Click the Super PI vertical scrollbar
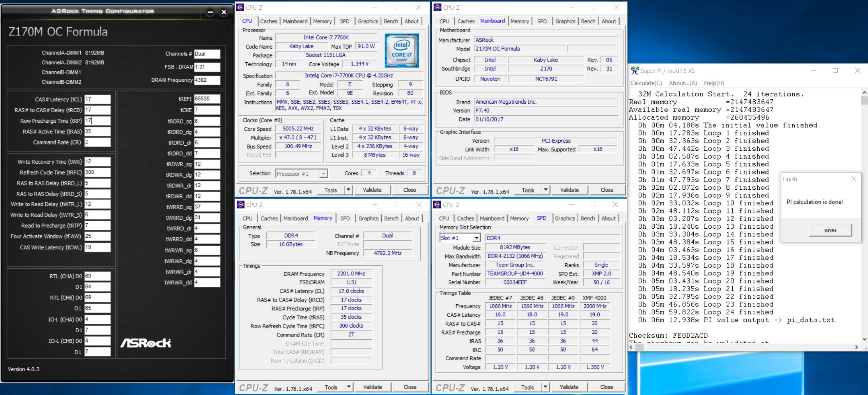868x395 pixels. click(864, 214)
